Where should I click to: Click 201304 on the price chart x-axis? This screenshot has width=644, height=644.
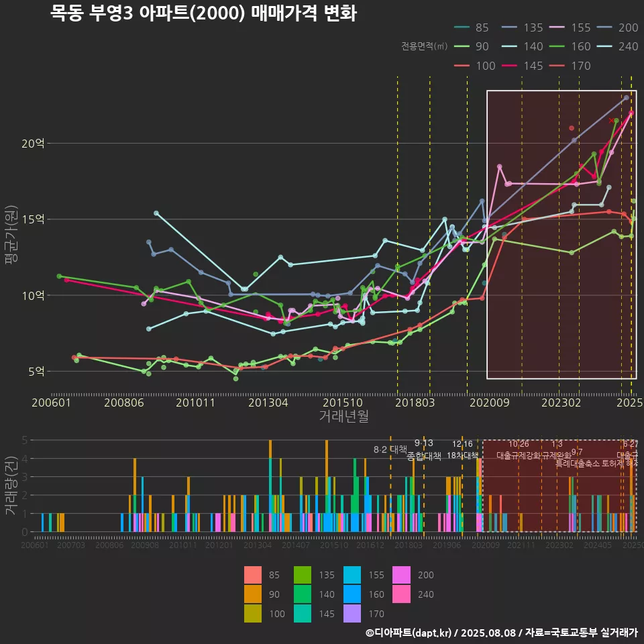pyautogui.click(x=268, y=402)
